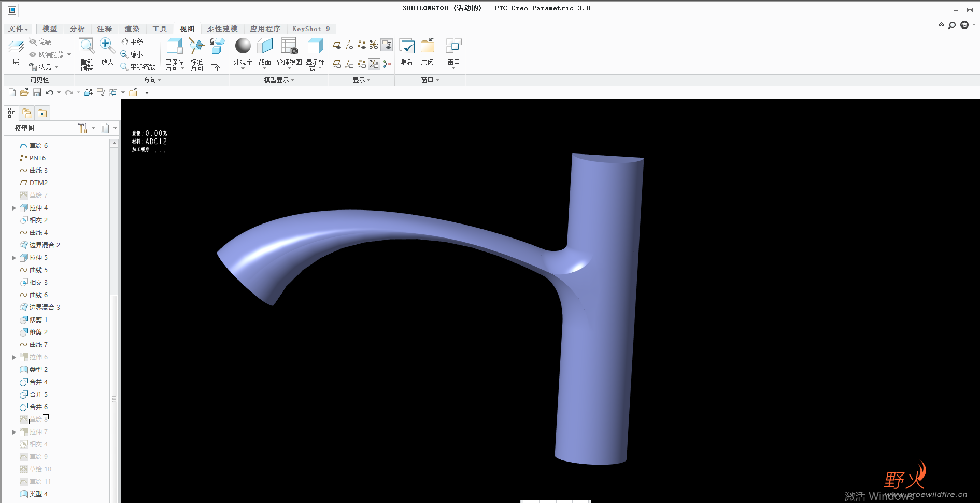This screenshot has width=980, height=503.
Task: Click close window icon in quick toolbar
Action: tap(133, 92)
